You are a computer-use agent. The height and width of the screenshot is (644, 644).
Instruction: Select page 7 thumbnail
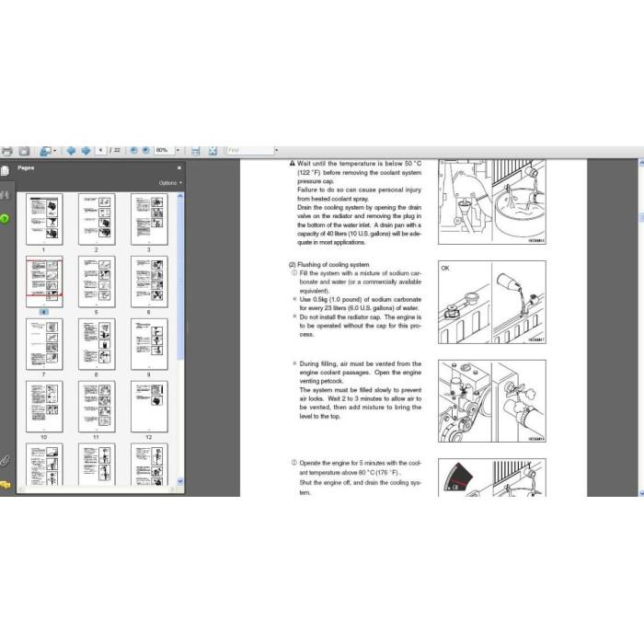click(44, 344)
